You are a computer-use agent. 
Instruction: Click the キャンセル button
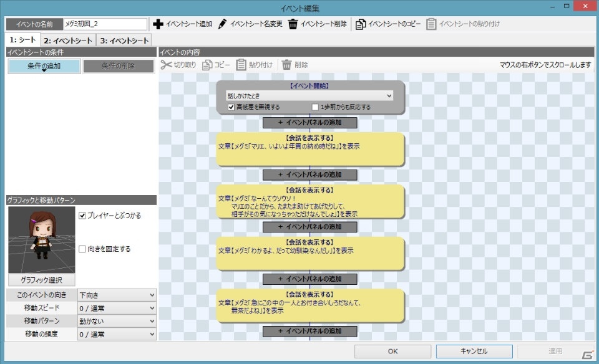[474, 352]
